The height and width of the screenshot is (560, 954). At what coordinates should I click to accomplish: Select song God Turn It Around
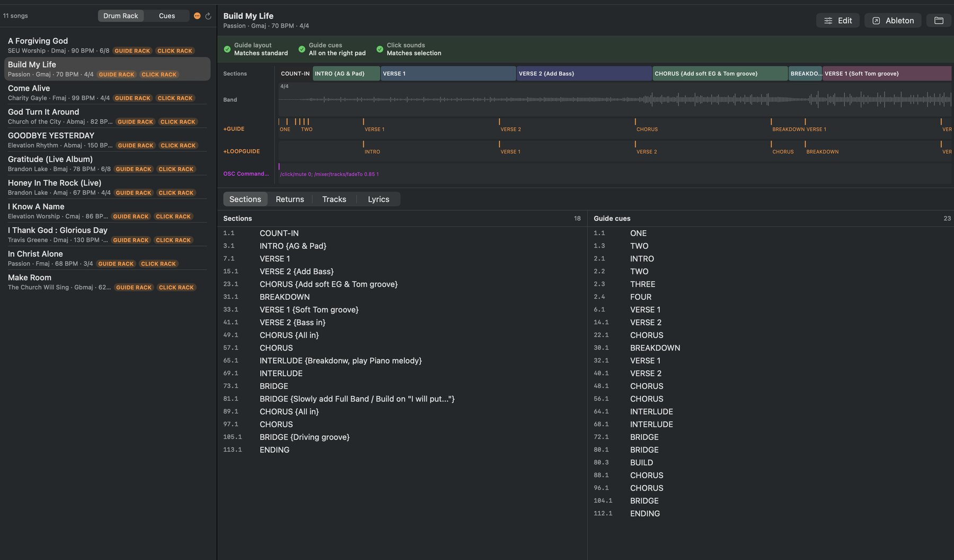click(107, 117)
